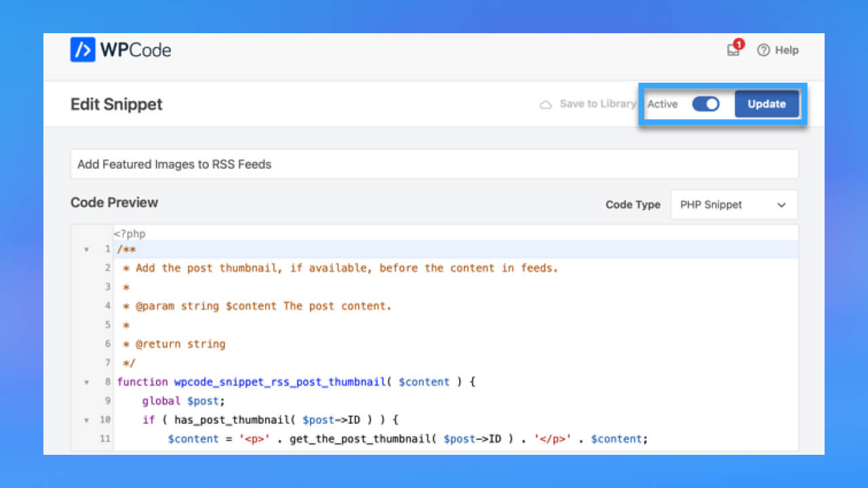This screenshot has width=868, height=488.
Task: Click Save to Library
Action: coord(597,104)
